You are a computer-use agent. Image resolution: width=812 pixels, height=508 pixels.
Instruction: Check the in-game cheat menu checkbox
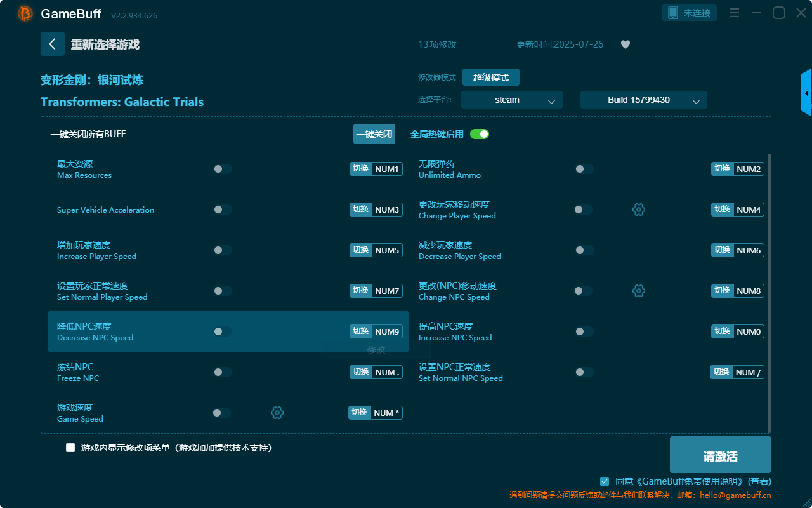[x=70, y=448]
